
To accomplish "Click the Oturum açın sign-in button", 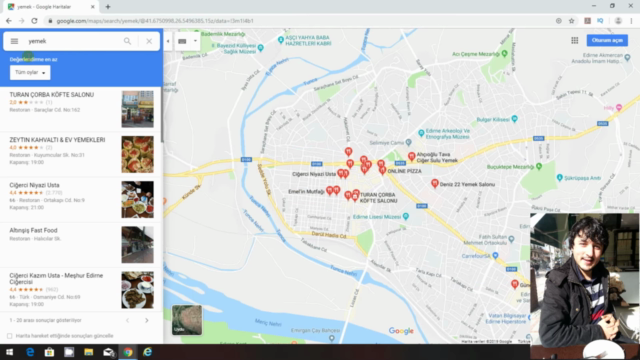I will (x=607, y=40).
